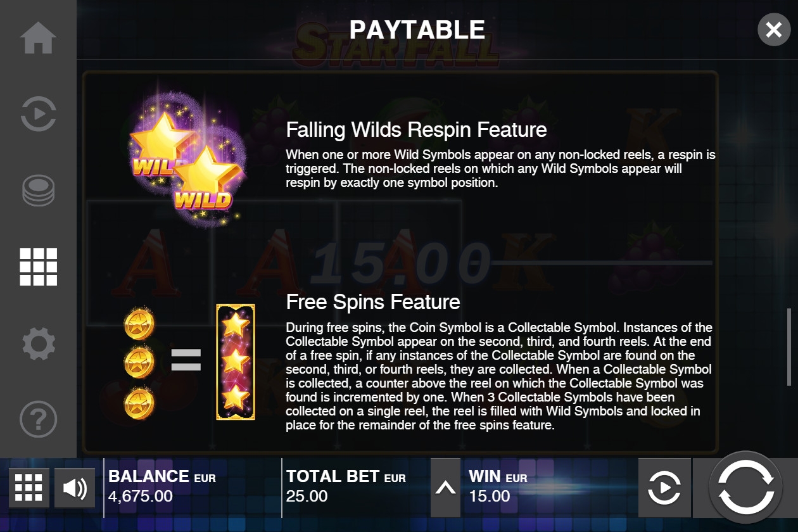This screenshot has width=798, height=532.
Task: Click the Falling Wilds Respin Feature heading
Action: click(x=416, y=129)
